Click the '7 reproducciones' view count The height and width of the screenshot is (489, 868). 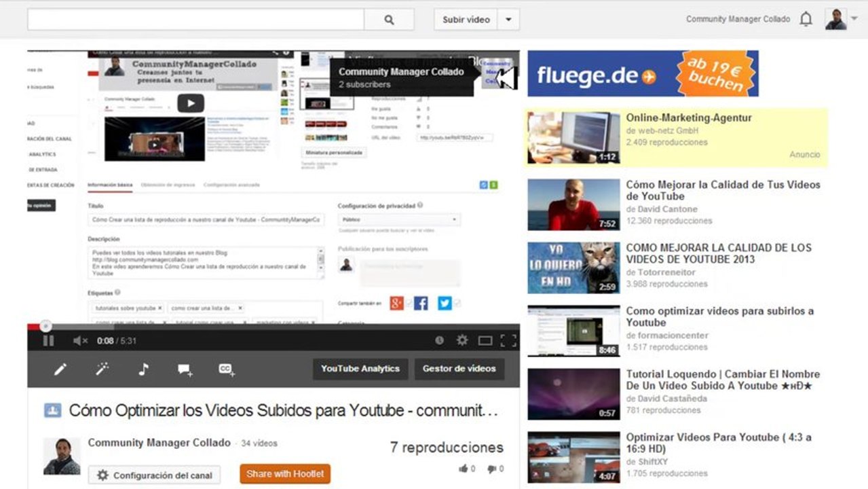pyautogui.click(x=447, y=448)
